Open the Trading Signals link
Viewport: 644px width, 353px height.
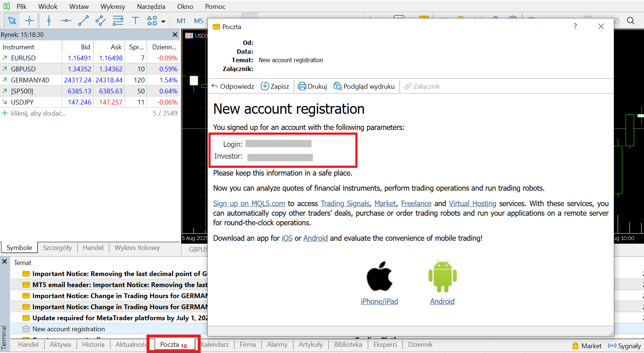pyautogui.click(x=345, y=204)
